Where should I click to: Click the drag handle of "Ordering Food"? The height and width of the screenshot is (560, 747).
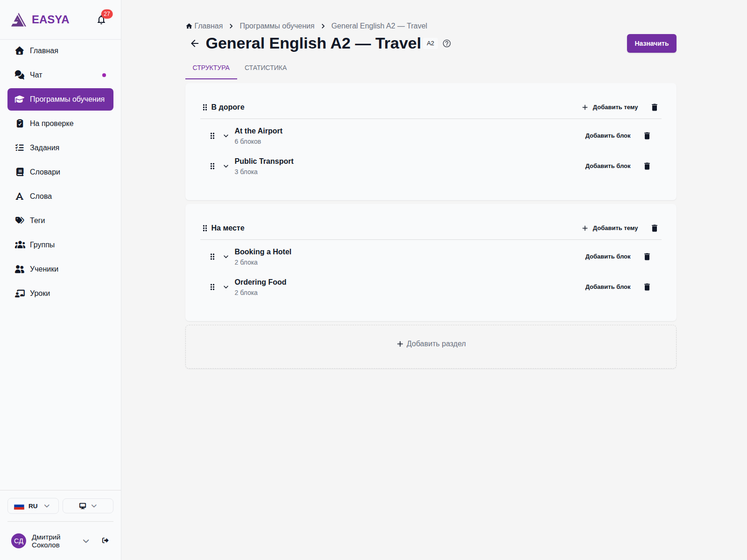tap(212, 287)
